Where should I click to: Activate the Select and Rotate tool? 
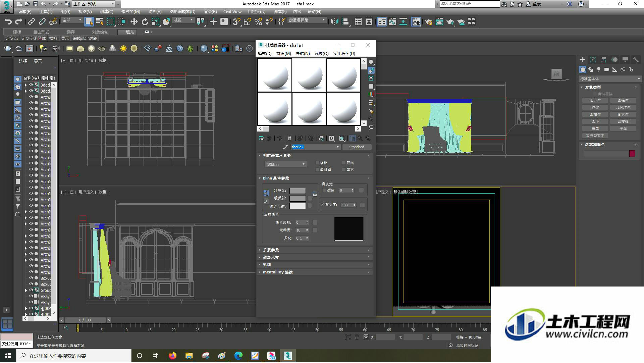145,22
